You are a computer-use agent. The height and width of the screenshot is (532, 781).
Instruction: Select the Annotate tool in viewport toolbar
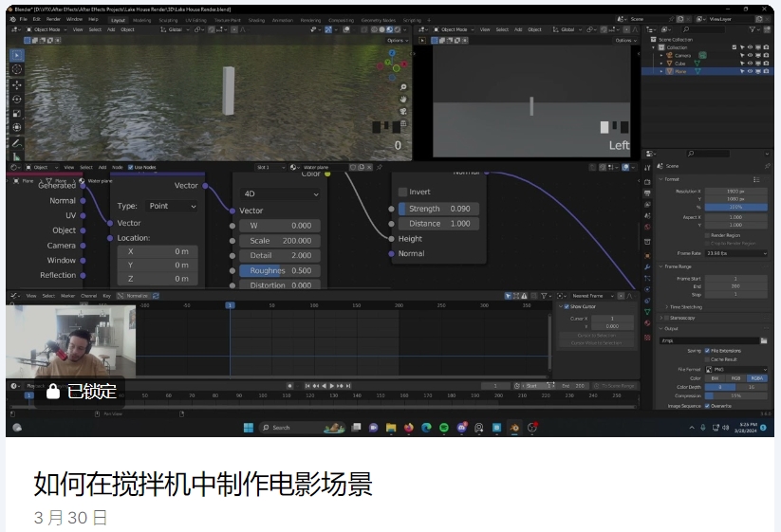tap(17, 143)
